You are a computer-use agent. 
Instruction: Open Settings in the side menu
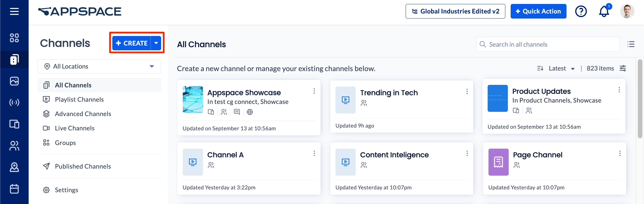click(99, 190)
